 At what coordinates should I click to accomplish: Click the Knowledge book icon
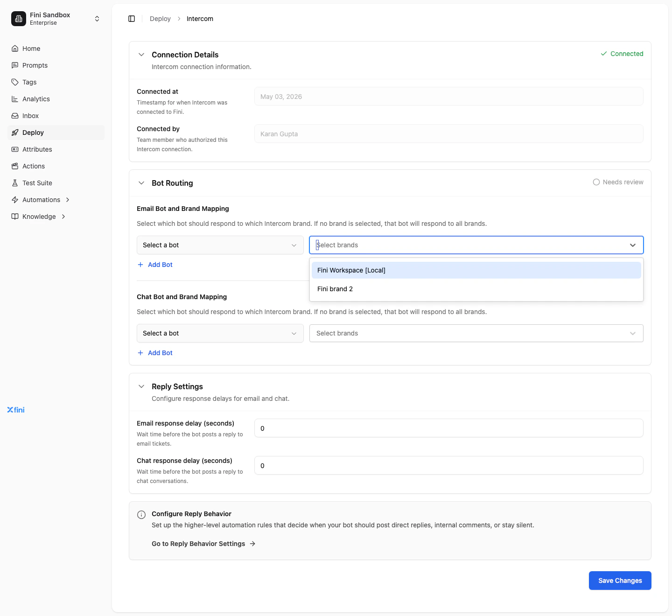(x=15, y=217)
